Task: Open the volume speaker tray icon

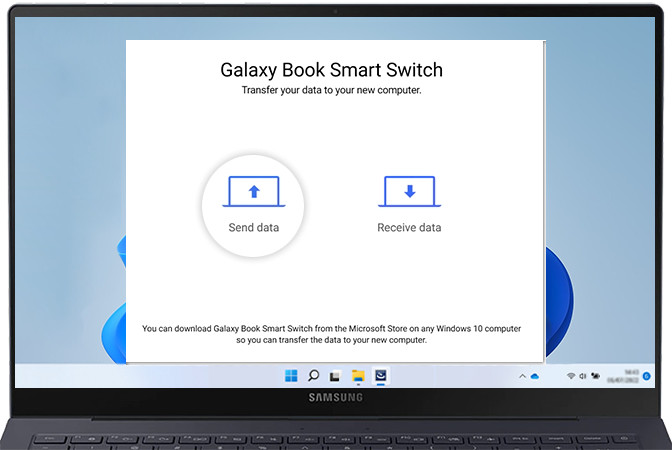Action: pyautogui.click(x=582, y=376)
